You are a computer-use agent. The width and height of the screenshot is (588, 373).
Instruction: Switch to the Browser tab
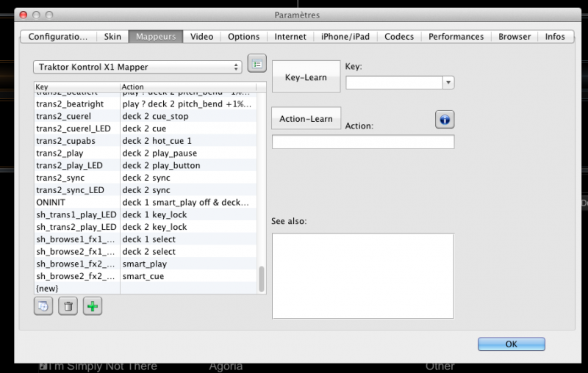click(x=514, y=37)
